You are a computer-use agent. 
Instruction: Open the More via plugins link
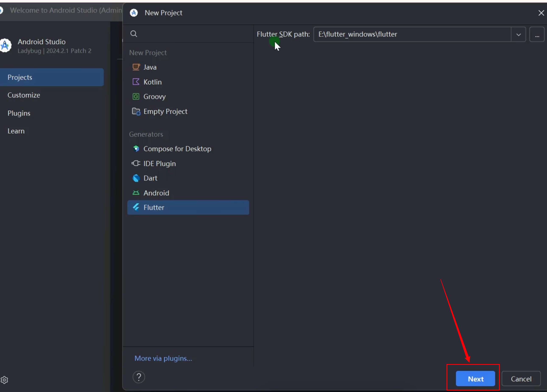tap(163, 358)
